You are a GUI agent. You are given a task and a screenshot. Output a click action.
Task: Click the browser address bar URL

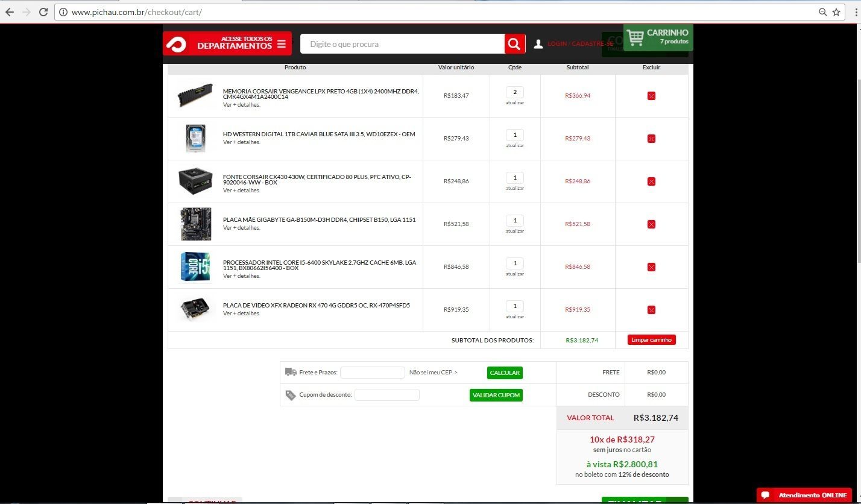(137, 12)
